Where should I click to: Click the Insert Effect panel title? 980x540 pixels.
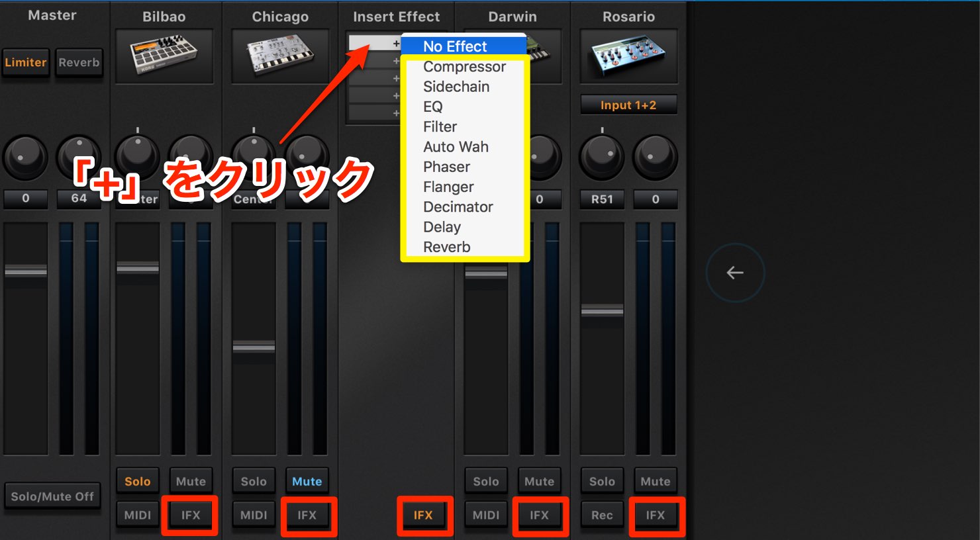point(396,17)
